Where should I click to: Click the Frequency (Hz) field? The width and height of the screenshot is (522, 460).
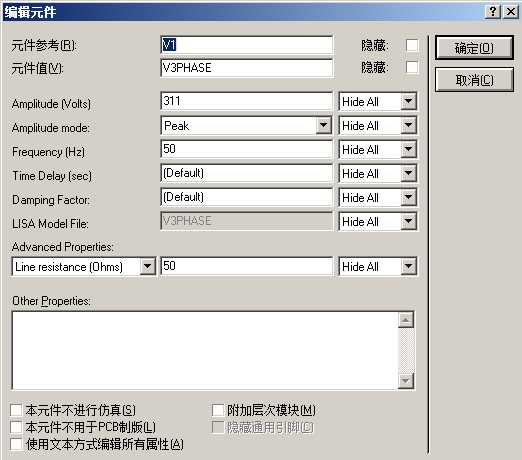click(x=247, y=149)
